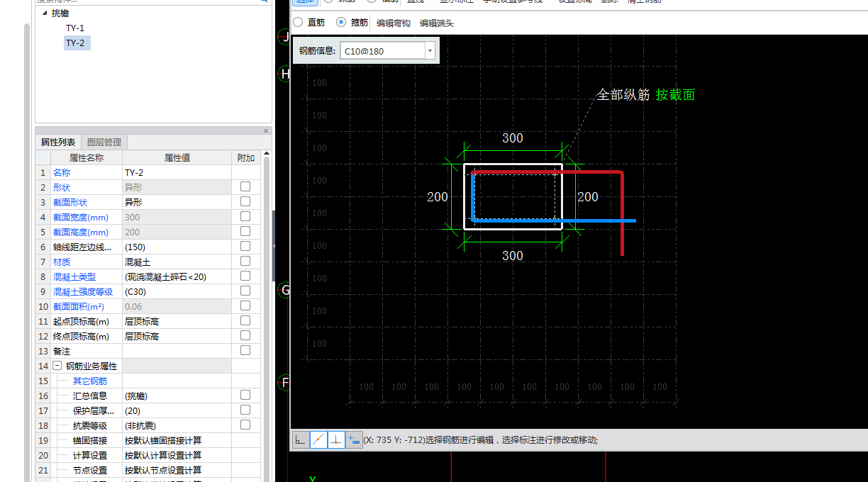Tick the 附加 checkbox for 材质
The width and height of the screenshot is (868, 482).
[245, 261]
